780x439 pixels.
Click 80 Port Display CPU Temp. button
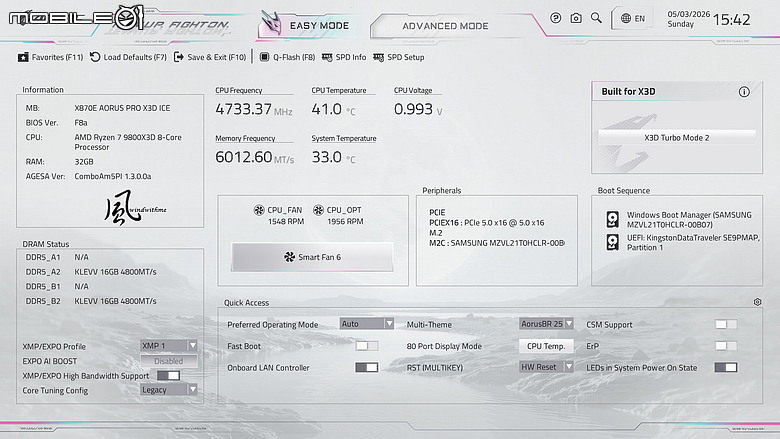pyautogui.click(x=546, y=346)
